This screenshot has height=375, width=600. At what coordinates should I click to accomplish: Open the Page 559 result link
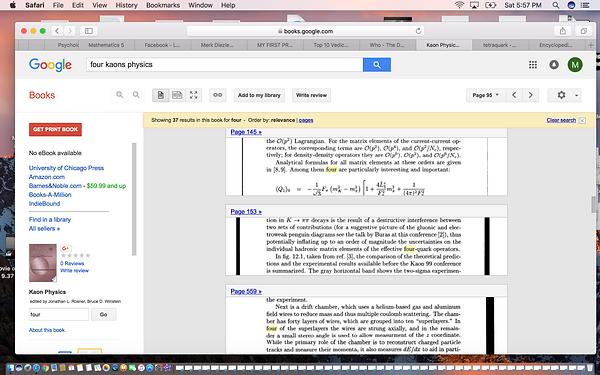click(x=246, y=292)
